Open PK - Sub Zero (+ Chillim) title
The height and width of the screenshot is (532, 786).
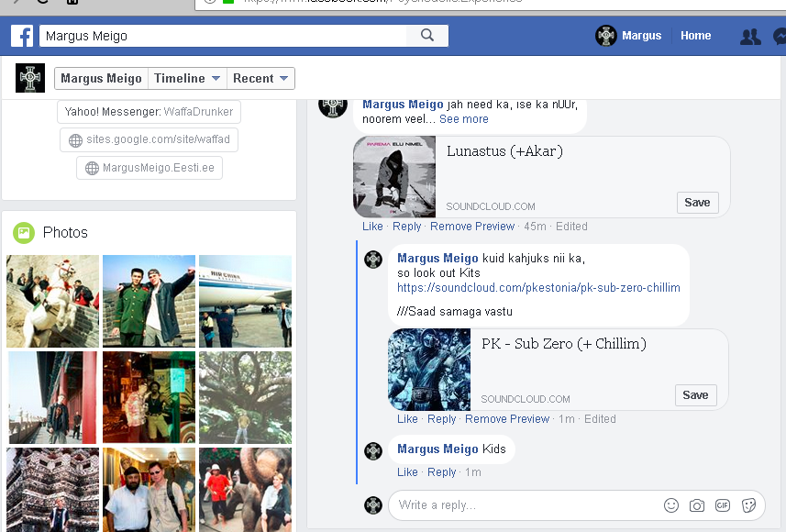coord(564,344)
